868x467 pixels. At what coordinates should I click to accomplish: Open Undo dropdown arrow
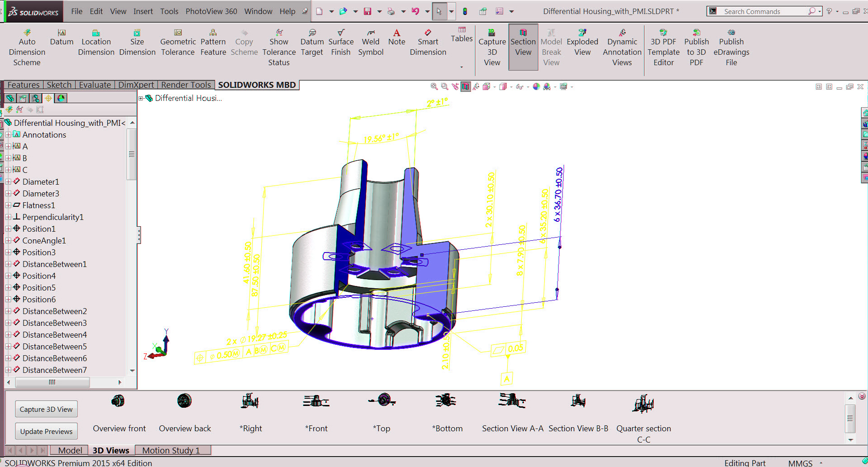point(427,11)
